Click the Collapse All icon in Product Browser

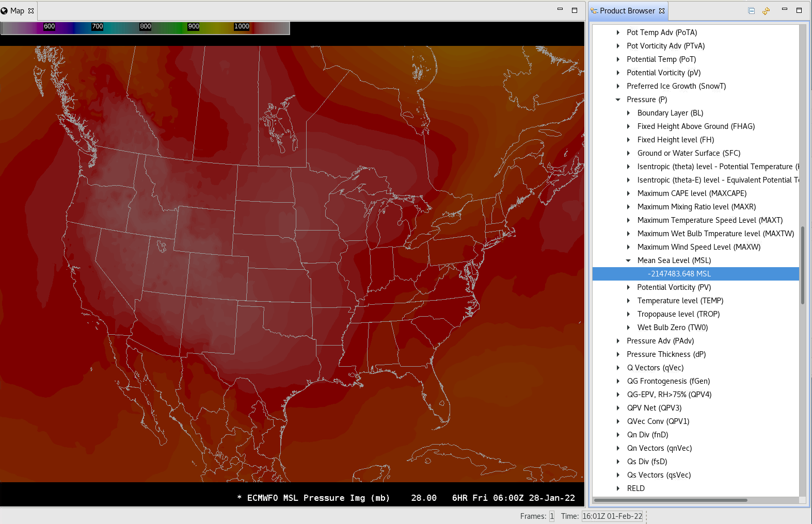752,11
